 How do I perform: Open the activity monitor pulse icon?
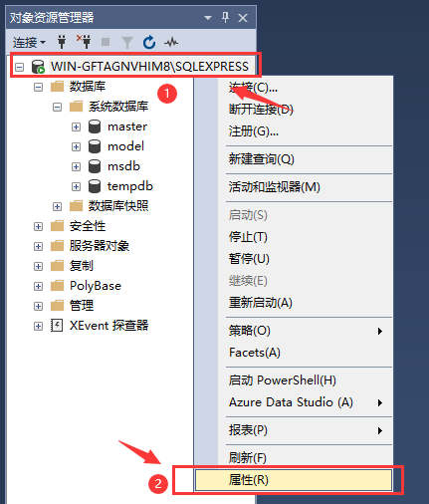(171, 43)
